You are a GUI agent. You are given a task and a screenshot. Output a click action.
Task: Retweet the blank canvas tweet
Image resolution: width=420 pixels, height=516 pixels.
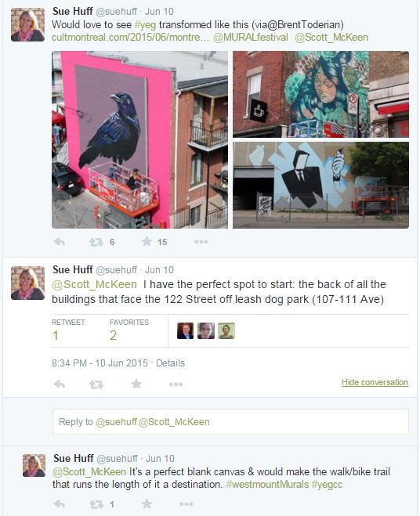(96, 504)
